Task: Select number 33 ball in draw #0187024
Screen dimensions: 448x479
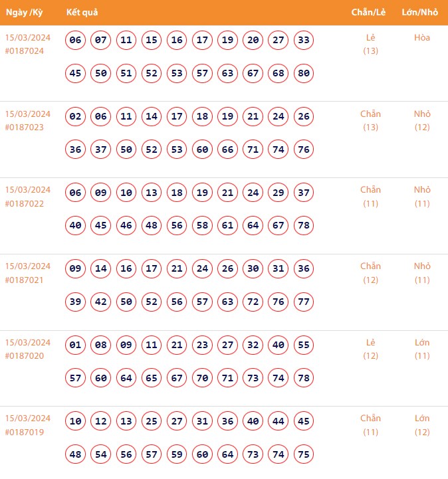Action: pos(304,41)
